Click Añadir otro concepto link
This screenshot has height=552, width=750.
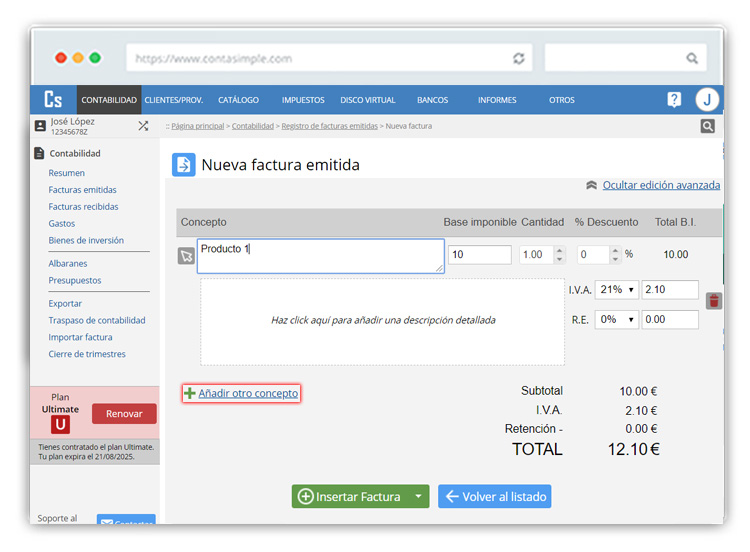(248, 394)
